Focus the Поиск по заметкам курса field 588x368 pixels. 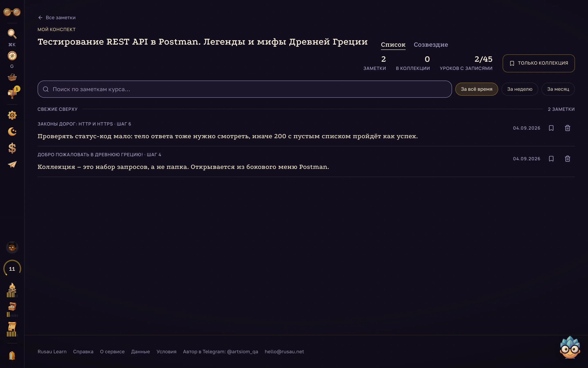point(244,89)
